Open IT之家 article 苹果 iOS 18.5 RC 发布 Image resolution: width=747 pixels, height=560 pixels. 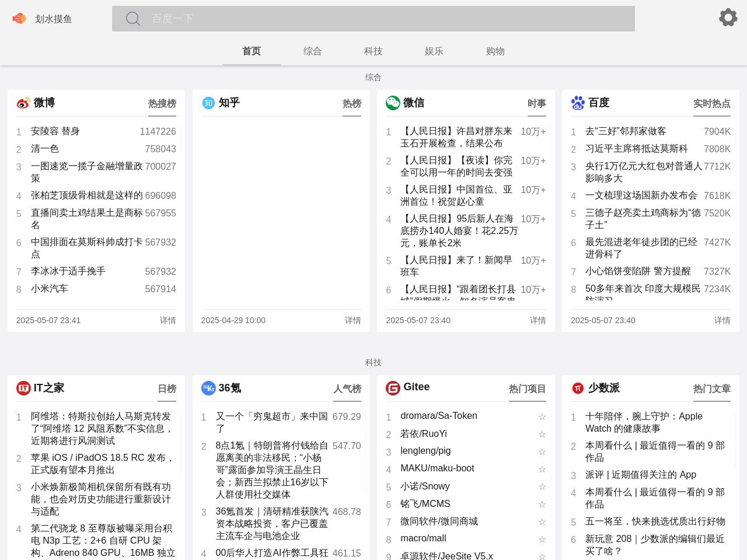click(103, 464)
